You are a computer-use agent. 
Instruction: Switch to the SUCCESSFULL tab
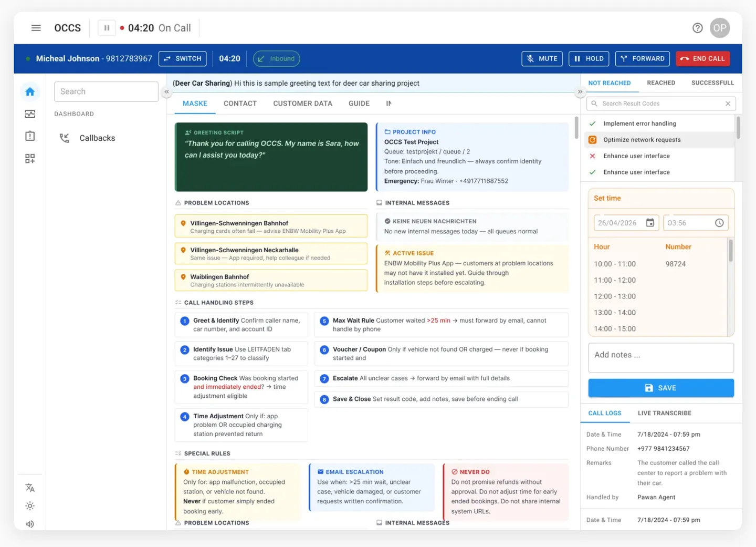[x=712, y=83]
